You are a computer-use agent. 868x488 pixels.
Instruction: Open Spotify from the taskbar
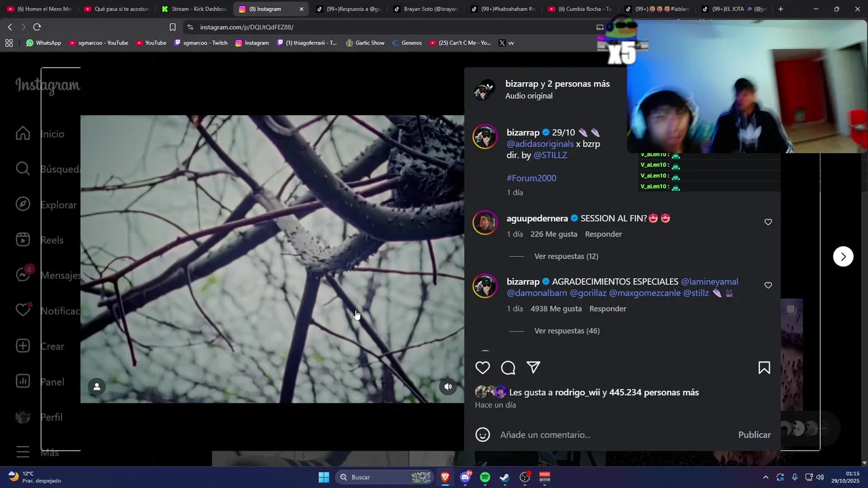[485, 477]
